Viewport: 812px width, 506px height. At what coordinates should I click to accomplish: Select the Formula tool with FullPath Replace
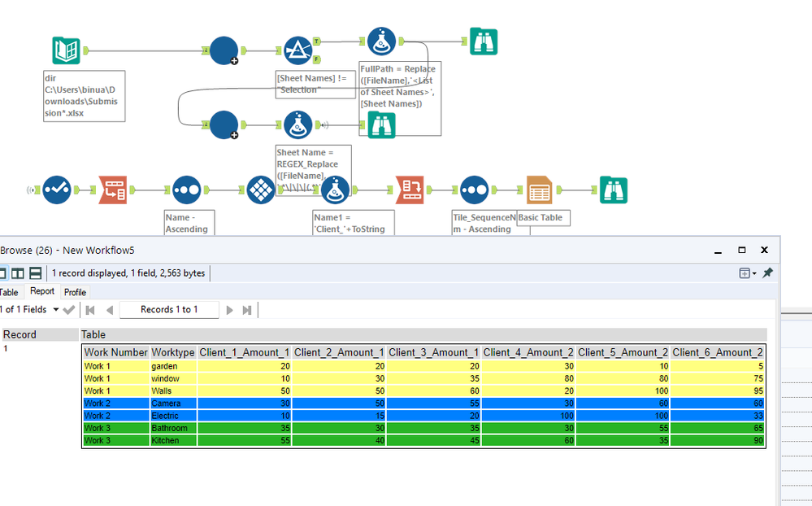(x=382, y=41)
